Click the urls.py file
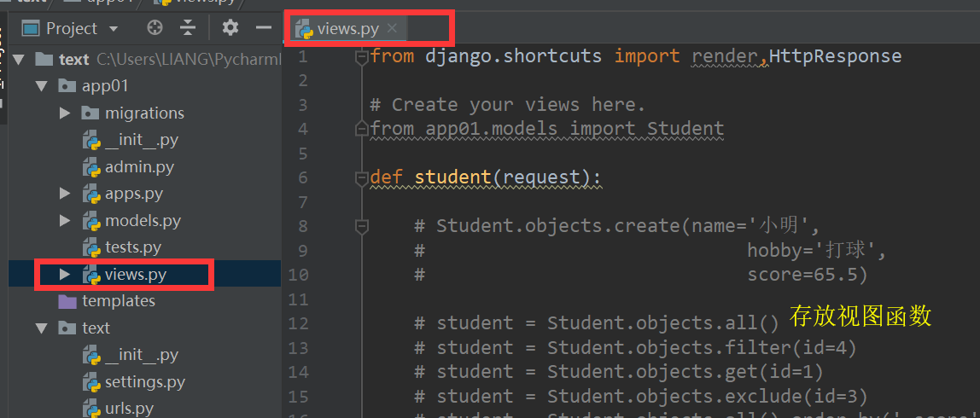The height and width of the screenshot is (418, 980). (x=129, y=409)
